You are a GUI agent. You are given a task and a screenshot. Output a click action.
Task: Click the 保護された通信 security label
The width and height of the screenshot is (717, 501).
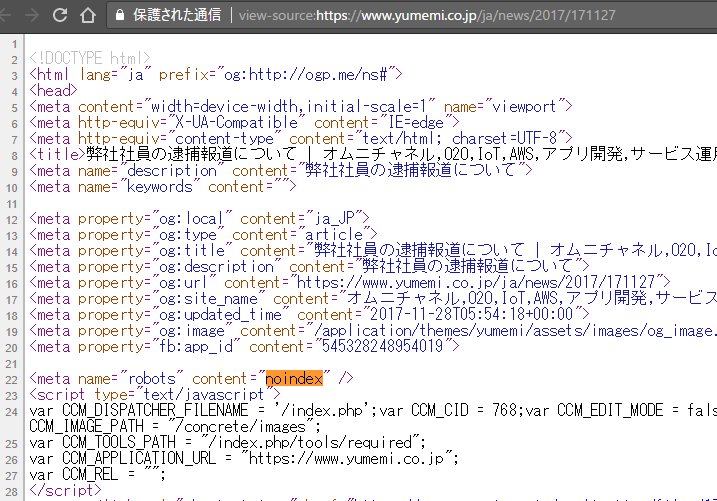[177, 15]
